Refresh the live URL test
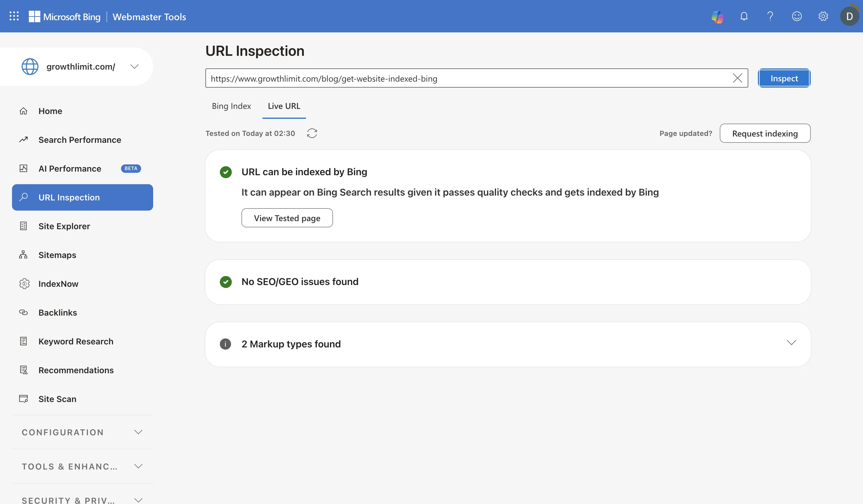Viewport: 863px width, 504px height. click(312, 133)
